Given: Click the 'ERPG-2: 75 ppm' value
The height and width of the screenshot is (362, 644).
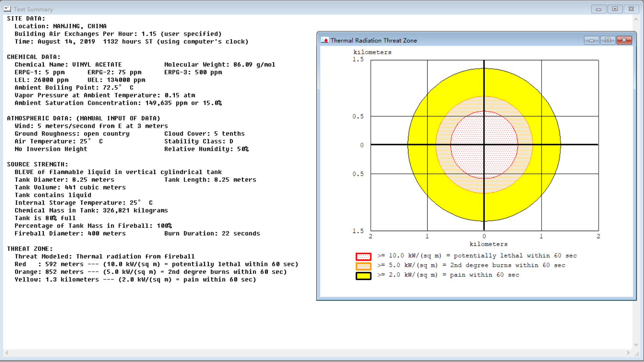Looking at the screenshot, I should click(114, 72).
